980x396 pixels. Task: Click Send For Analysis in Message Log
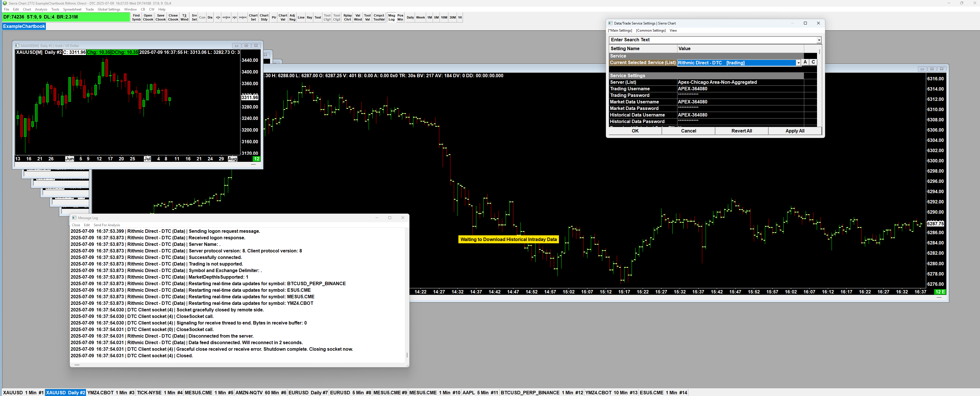click(107, 225)
